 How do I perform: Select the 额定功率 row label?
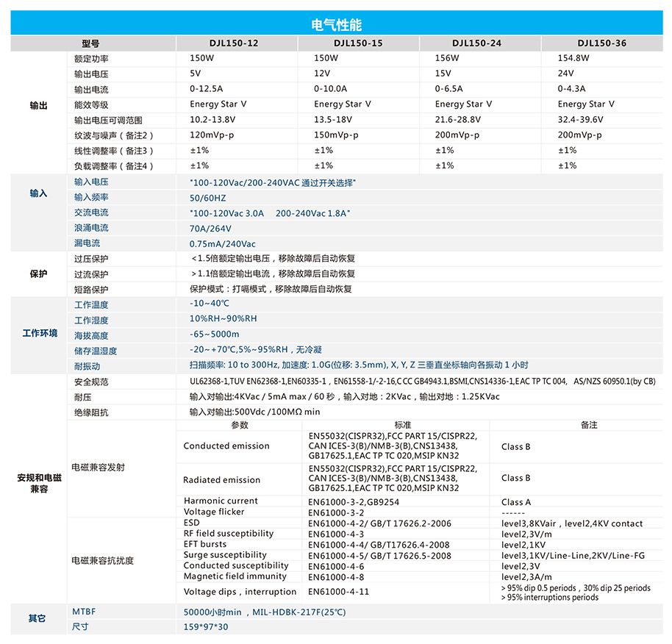coord(91,59)
